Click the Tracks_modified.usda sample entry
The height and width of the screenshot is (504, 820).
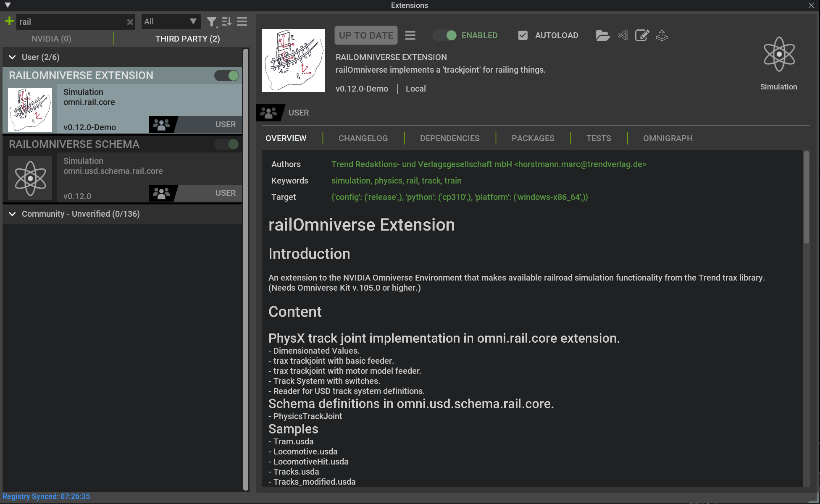(314, 482)
